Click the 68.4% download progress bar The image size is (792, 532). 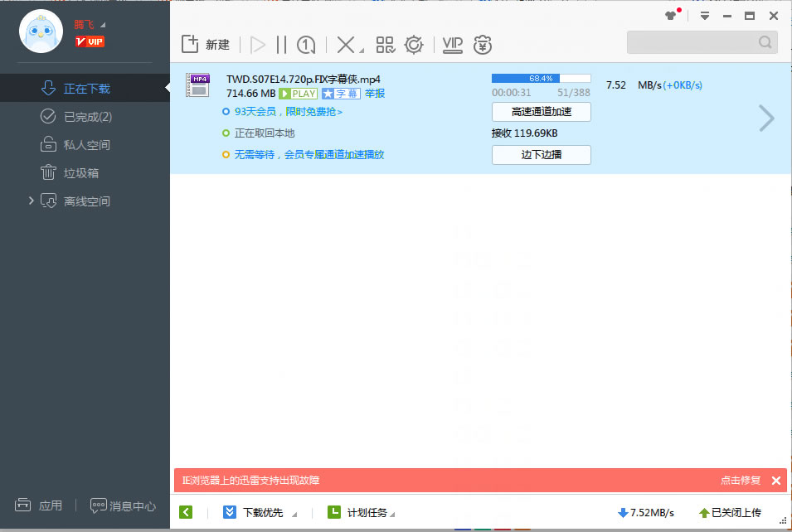point(541,79)
